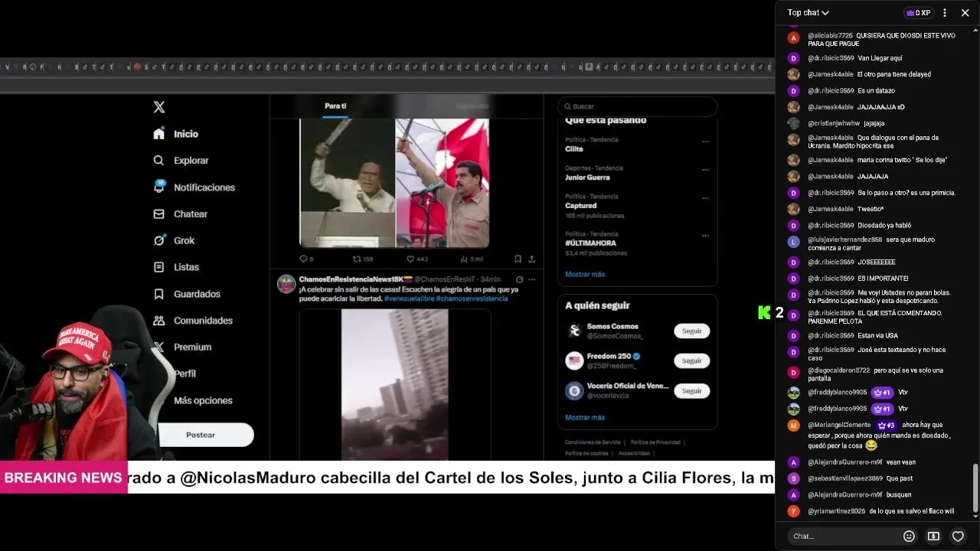The width and height of the screenshot is (980, 551).
Task: Bookmark the Maduro image post
Action: tap(518, 259)
